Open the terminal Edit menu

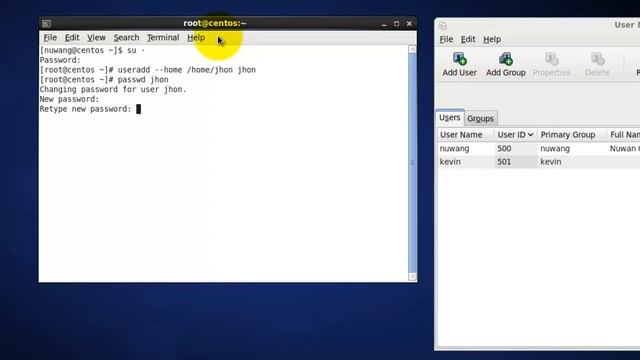(72, 38)
